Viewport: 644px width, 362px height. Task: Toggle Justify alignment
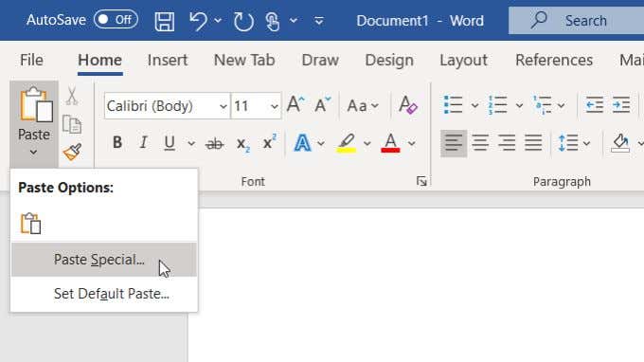[533, 143]
